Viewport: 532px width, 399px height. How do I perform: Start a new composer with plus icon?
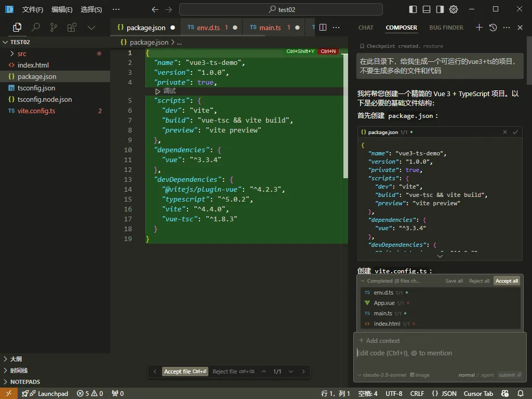(x=479, y=28)
